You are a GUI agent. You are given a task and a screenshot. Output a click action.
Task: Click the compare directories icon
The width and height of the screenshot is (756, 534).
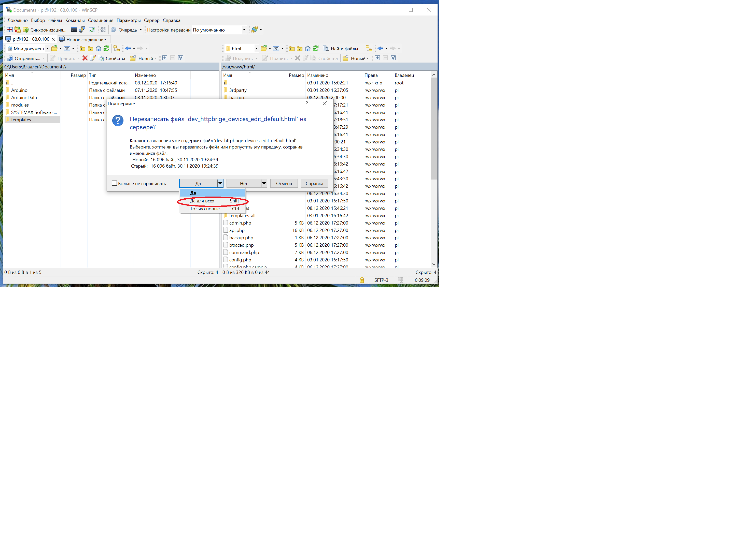click(10, 30)
